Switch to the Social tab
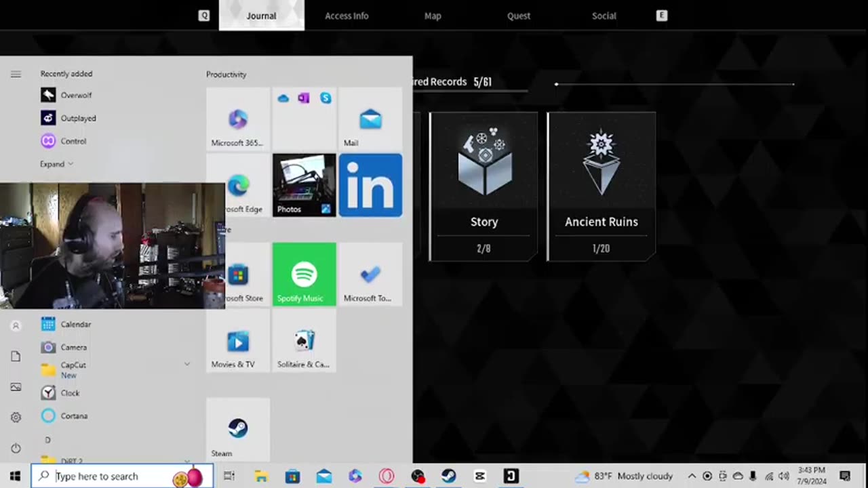This screenshot has width=868, height=488. (604, 16)
